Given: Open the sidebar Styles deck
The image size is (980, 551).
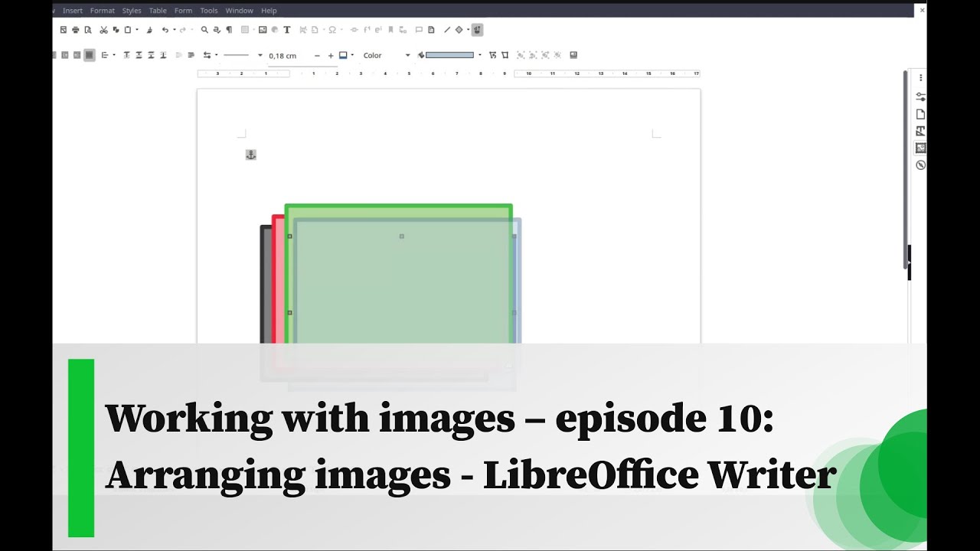Looking at the screenshot, I should click(921, 131).
